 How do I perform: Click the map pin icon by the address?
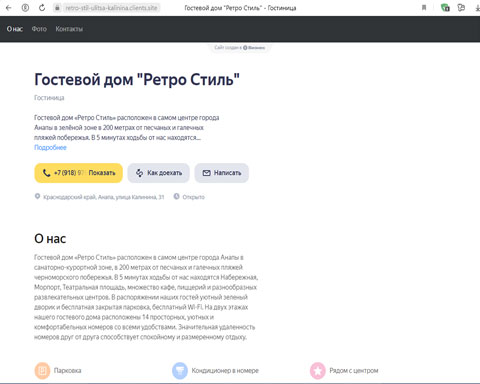[37, 196]
